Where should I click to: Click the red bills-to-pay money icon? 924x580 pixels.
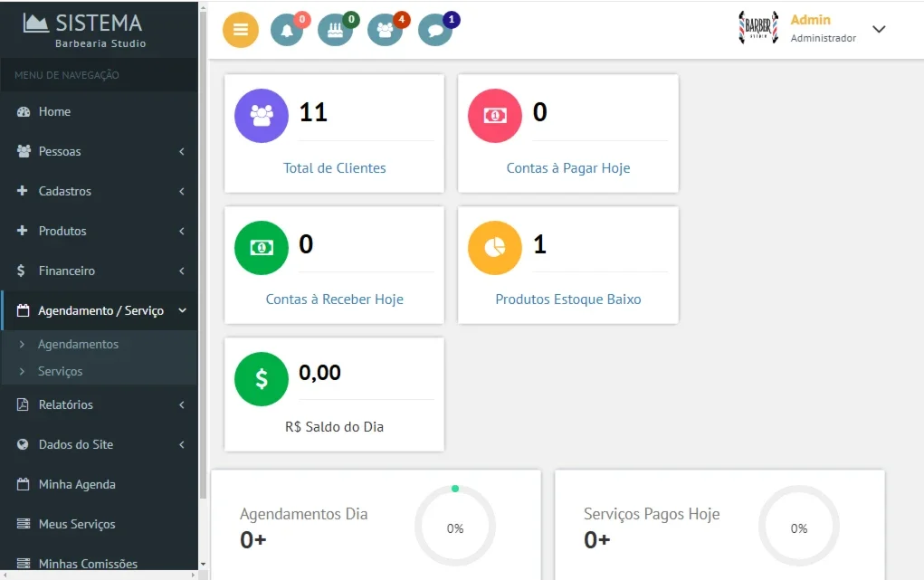click(495, 116)
